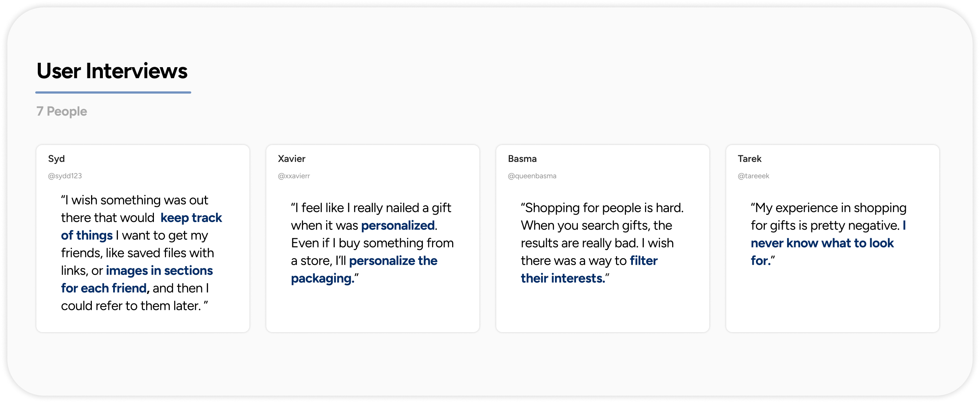
Task: Click the blue underline below the heading
Action: (x=113, y=92)
